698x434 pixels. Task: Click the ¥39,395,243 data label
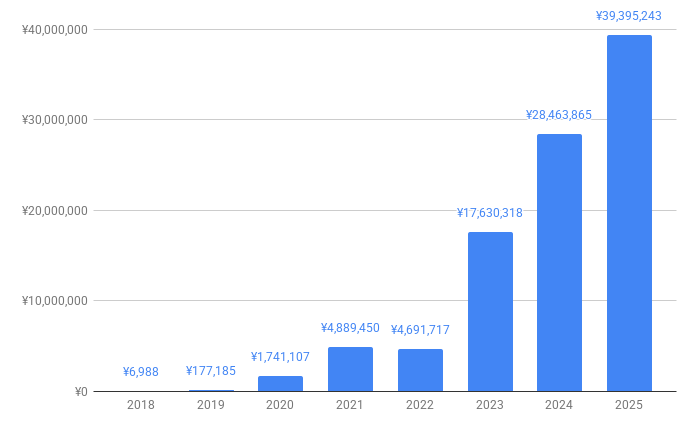[629, 16]
